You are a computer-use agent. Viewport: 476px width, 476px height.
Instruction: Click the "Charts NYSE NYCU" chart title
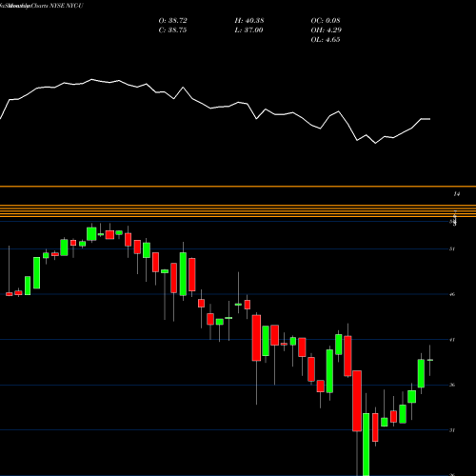[57, 6]
